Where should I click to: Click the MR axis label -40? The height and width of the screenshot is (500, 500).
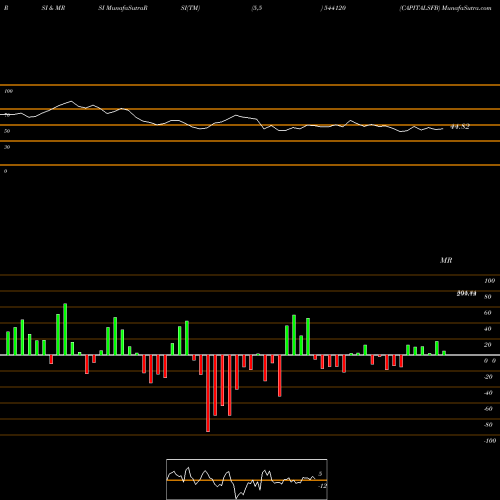point(488,393)
